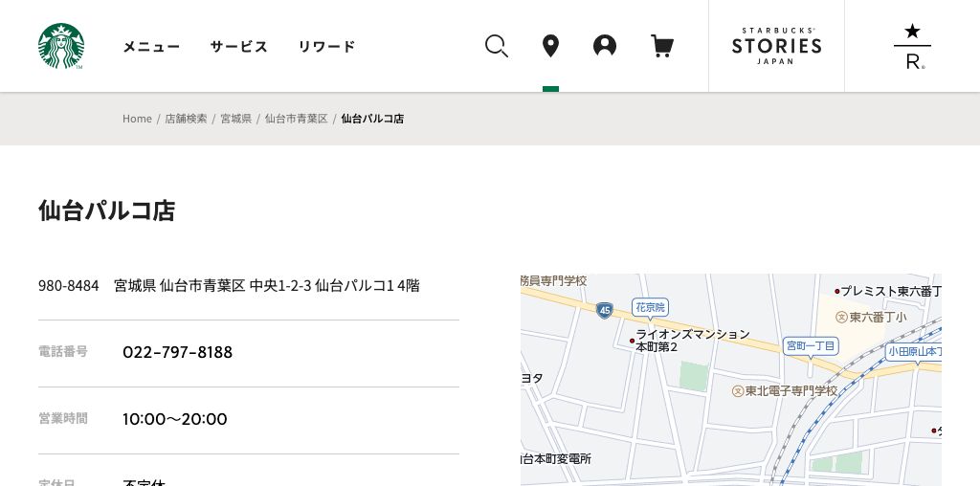This screenshot has height=486, width=980.
Task: Click business hours 10:00〜20:00
Action: 175,419
